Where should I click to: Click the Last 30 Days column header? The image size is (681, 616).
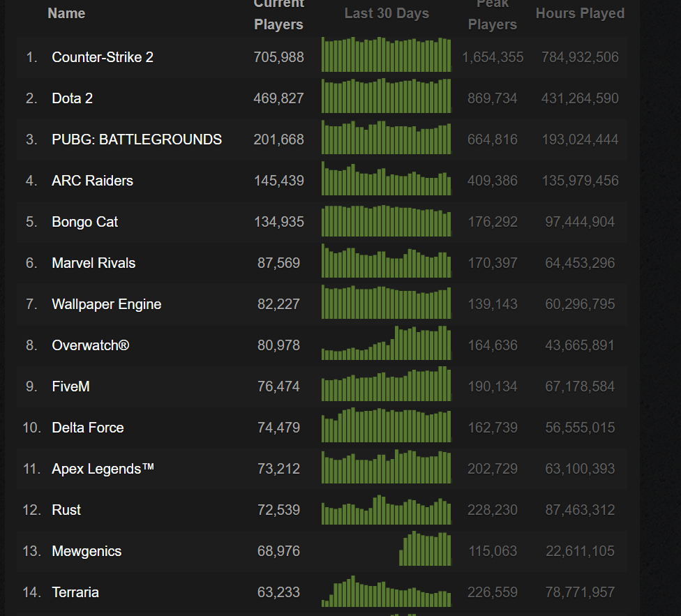(x=387, y=13)
